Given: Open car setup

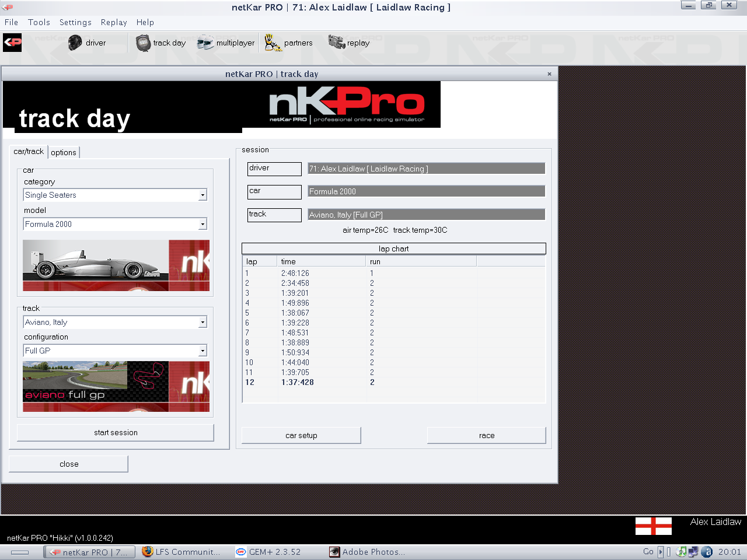Looking at the screenshot, I should [301, 435].
